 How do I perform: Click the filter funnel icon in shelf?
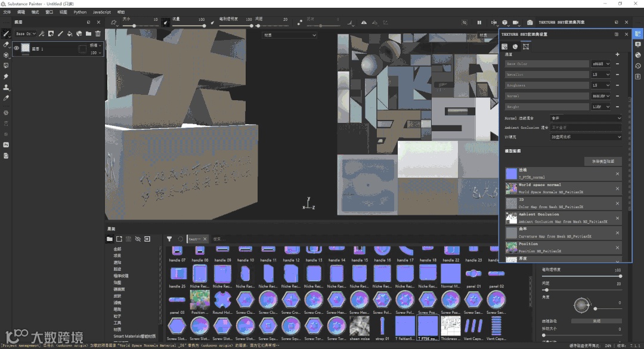169,239
